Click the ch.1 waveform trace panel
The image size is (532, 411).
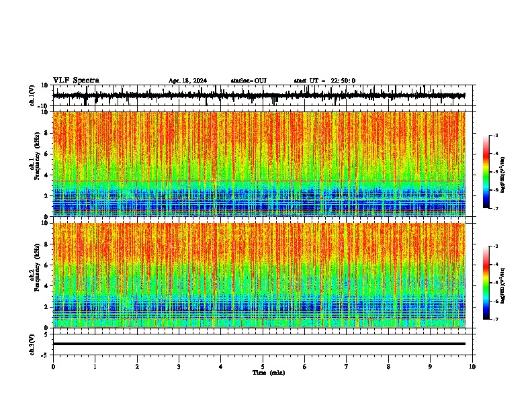point(262,95)
